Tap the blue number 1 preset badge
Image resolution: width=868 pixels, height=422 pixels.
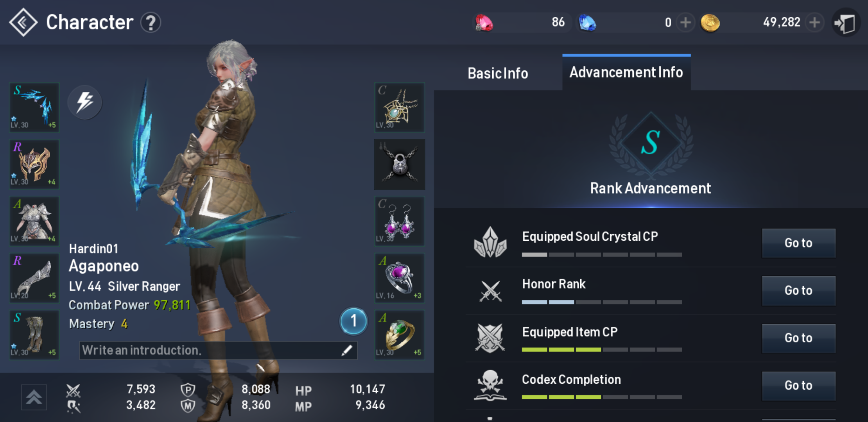point(353,321)
